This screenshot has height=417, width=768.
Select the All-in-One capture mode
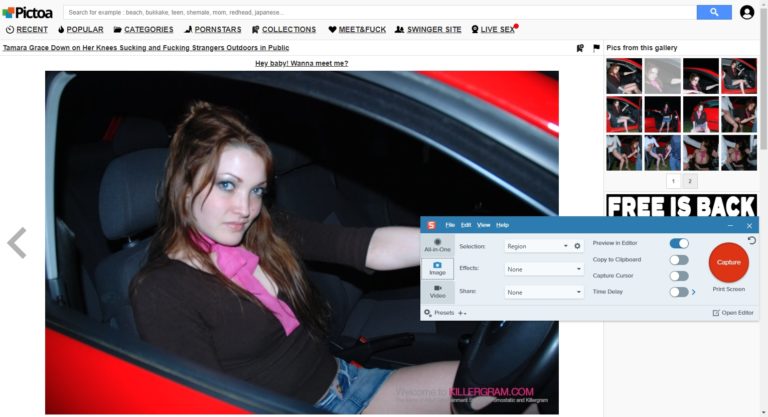click(437, 244)
